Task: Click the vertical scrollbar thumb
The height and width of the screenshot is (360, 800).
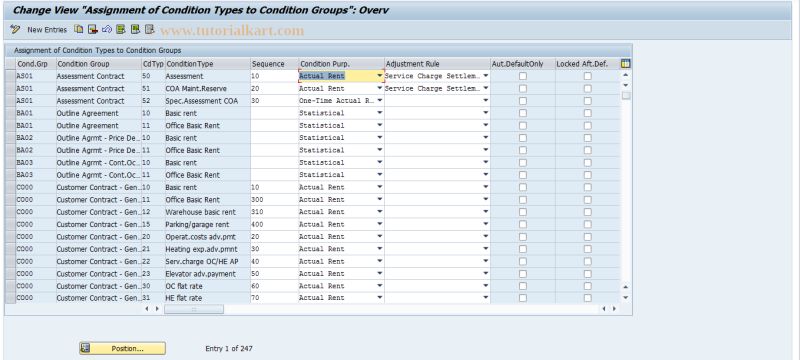Action: [x=626, y=96]
